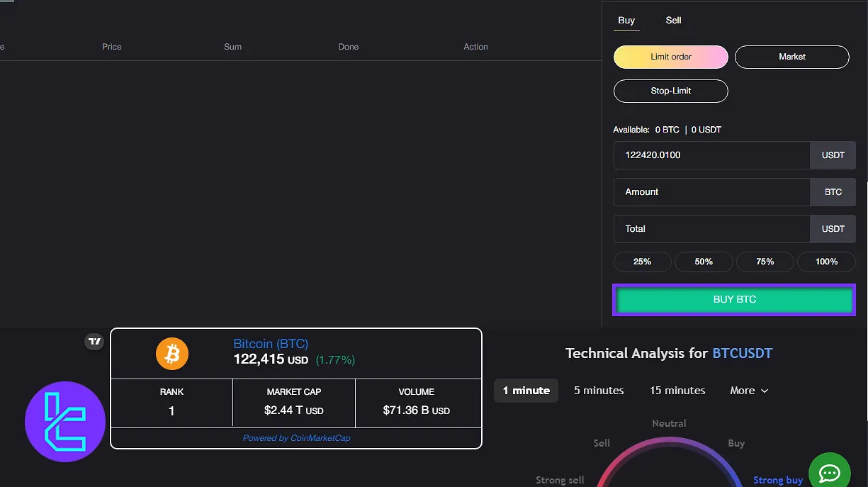Click the Bitcoin (BTC) name link
The width and height of the screenshot is (868, 487).
tap(270, 343)
